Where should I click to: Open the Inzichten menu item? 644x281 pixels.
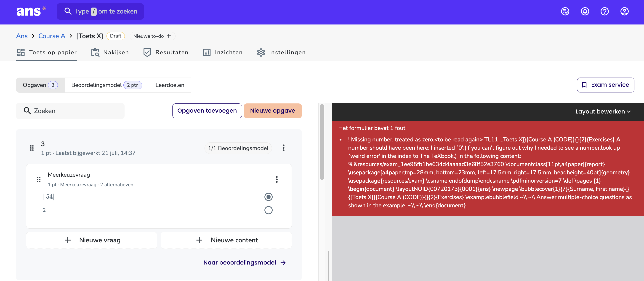click(223, 52)
